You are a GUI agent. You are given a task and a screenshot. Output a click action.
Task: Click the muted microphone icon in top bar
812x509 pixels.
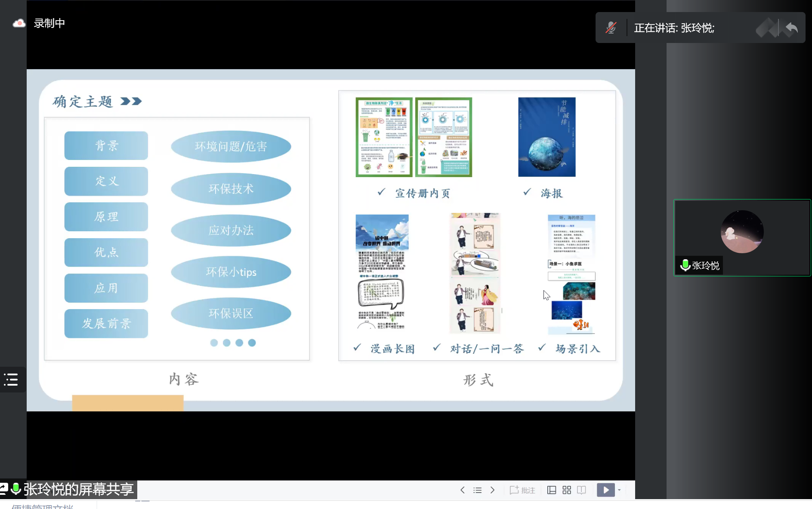click(611, 28)
